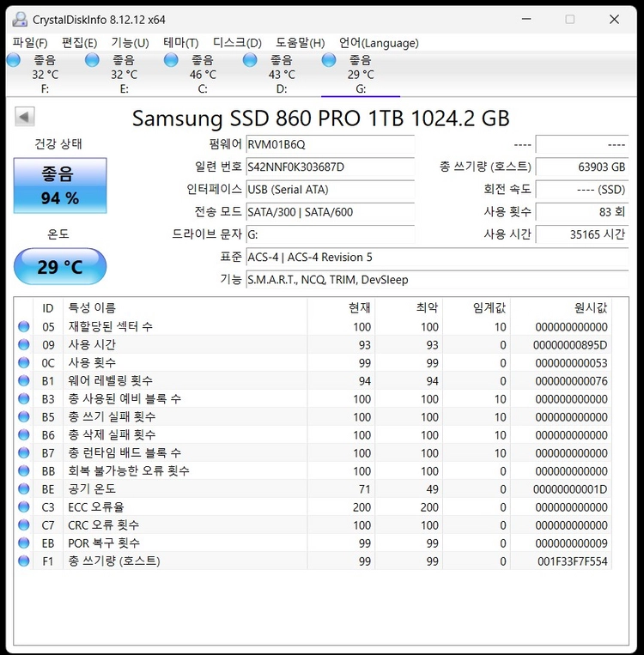Click the 29 °C temperature button

60,266
